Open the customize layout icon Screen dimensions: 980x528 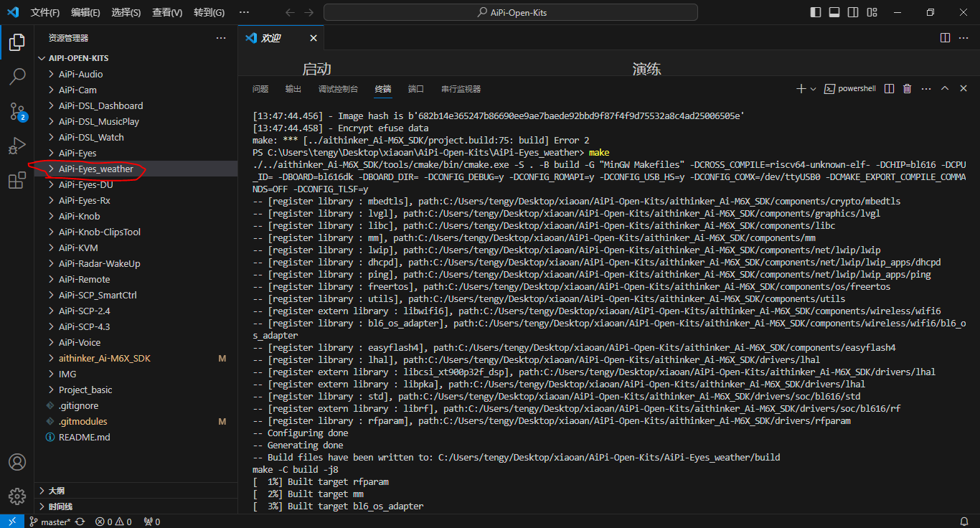click(x=872, y=12)
